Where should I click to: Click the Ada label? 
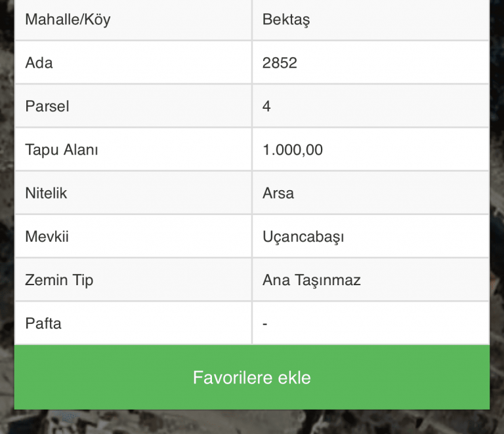[x=39, y=63]
